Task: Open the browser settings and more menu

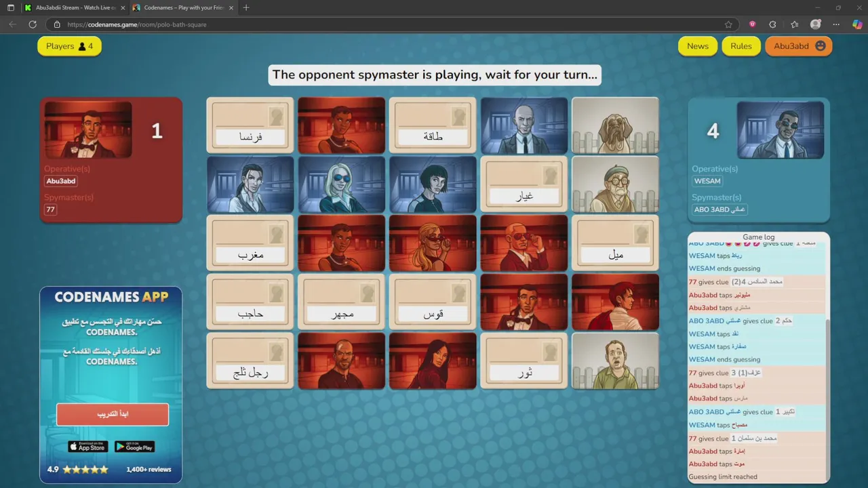Action: tap(836, 24)
